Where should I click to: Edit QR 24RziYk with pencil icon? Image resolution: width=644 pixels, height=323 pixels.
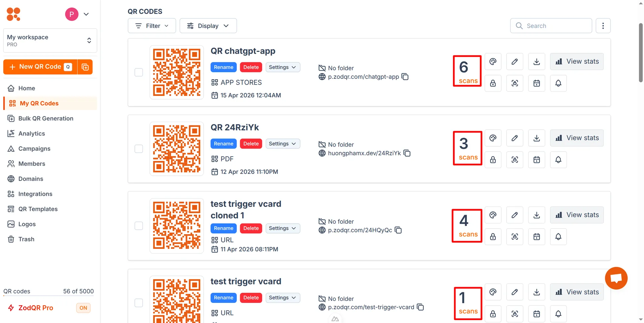[x=515, y=138]
